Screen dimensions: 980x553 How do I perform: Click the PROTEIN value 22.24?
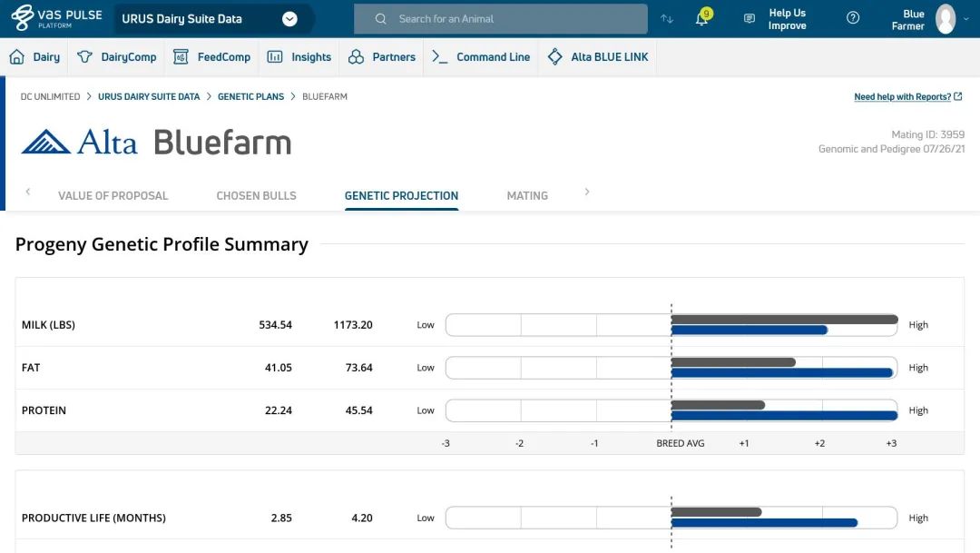coord(279,410)
